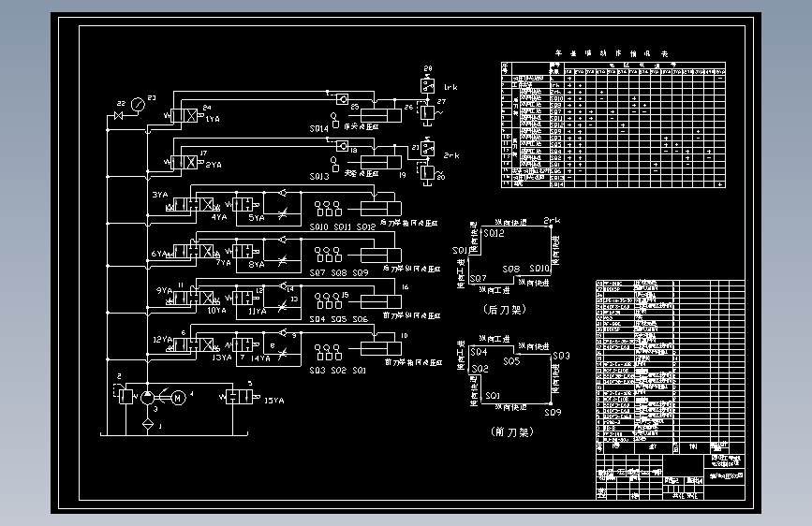Select the 7YA label
Image resolution: width=812 pixels, height=526 pixels.
point(223,263)
